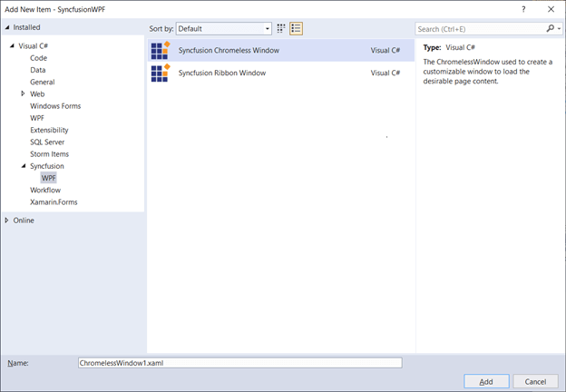Collapse the Visual C# tree node

pos(12,46)
